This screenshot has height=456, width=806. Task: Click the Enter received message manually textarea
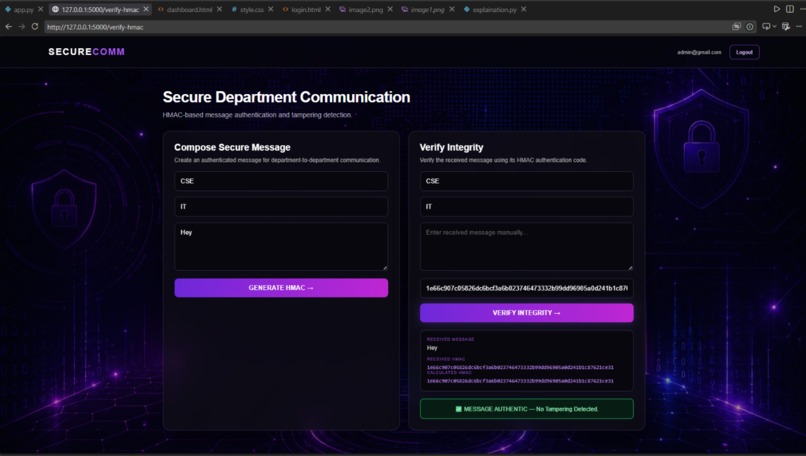pyautogui.click(x=526, y=246)
